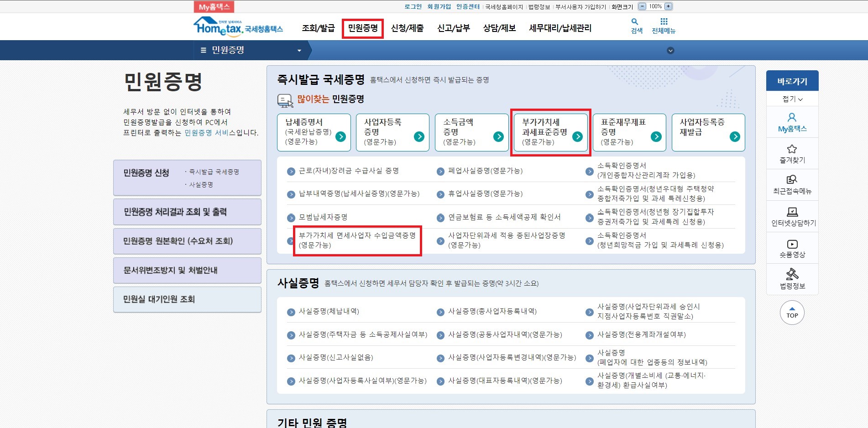Open 연금보험료 등 소득세액공제 확인서
The image size is (868, 428).
point(504,217)
